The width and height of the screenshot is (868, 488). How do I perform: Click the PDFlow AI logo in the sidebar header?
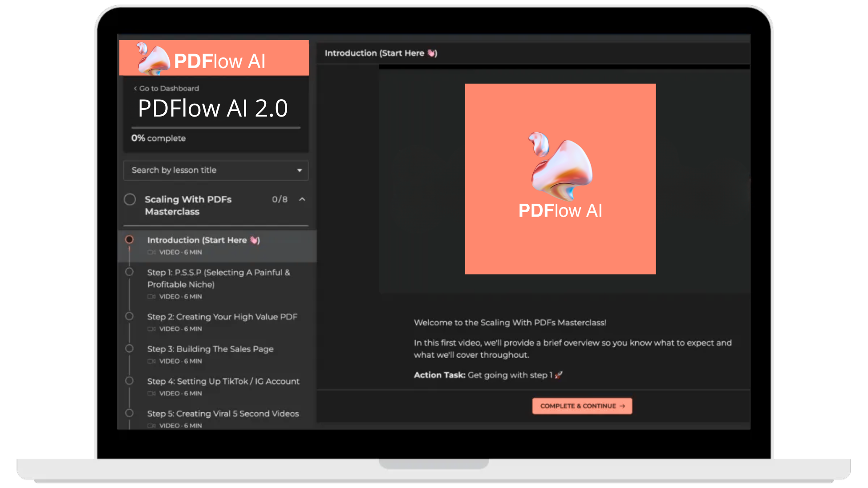[x=214, y=58]
